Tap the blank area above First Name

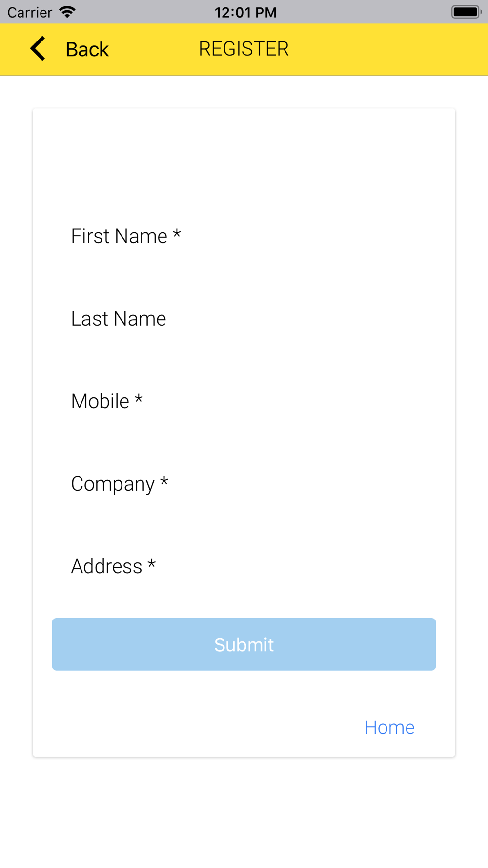[x=244, y=161]
